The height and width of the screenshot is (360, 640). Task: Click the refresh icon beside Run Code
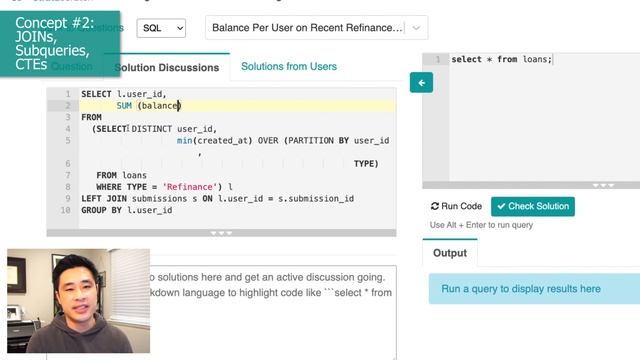coord(435,206)
